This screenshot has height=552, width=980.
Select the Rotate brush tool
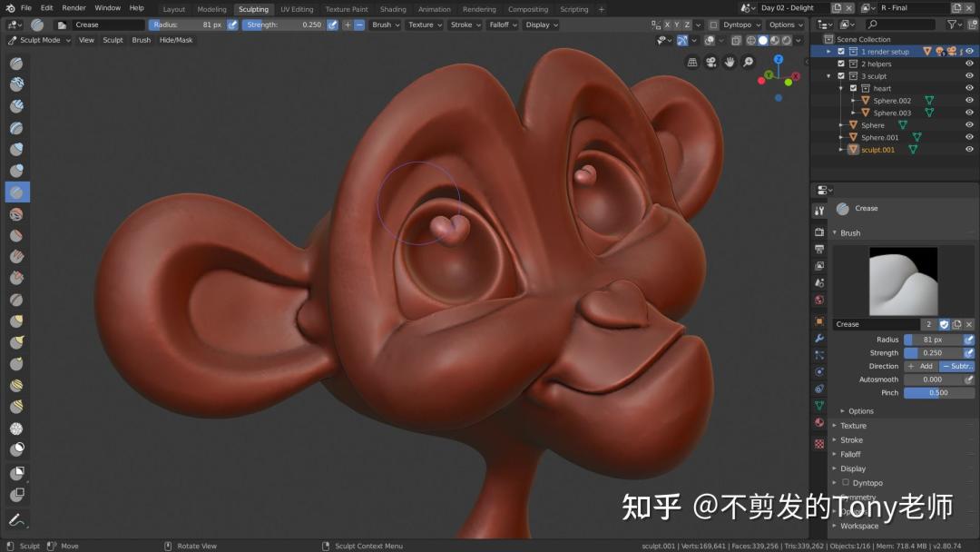(17, 407)
